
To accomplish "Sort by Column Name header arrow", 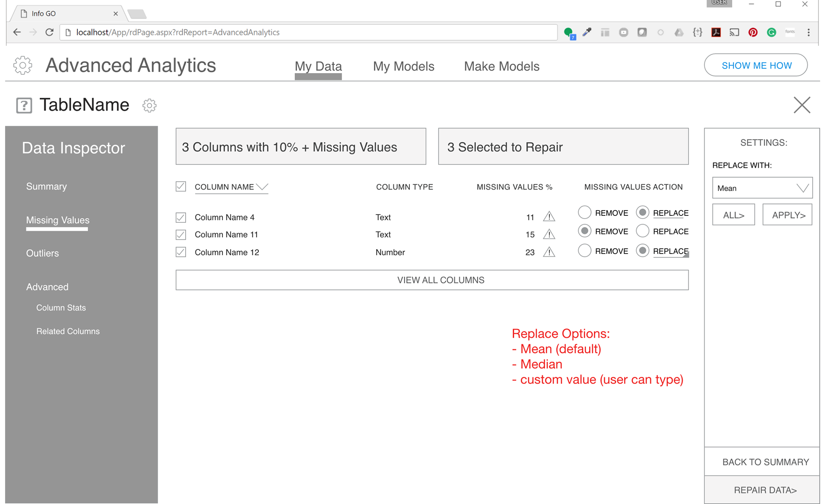I will (262, 187).
